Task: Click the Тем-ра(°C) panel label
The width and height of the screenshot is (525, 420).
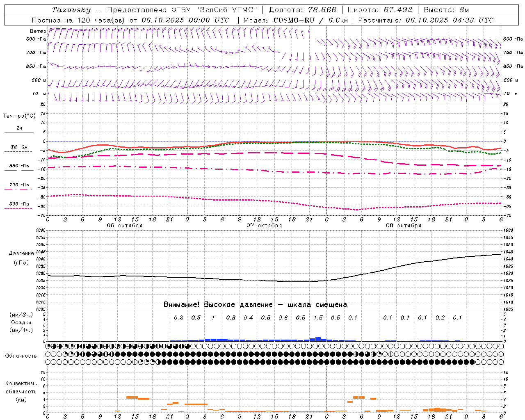Action: pyautogui.click(x=19, y=116)
